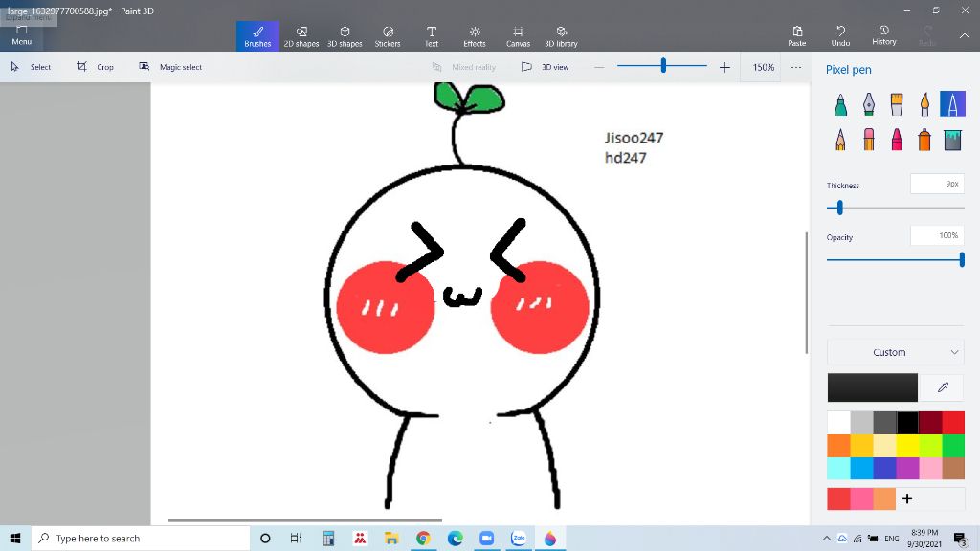Open the 3D shapes tab
This screenshot has width=980, height=551.
[x=345, y=36]
